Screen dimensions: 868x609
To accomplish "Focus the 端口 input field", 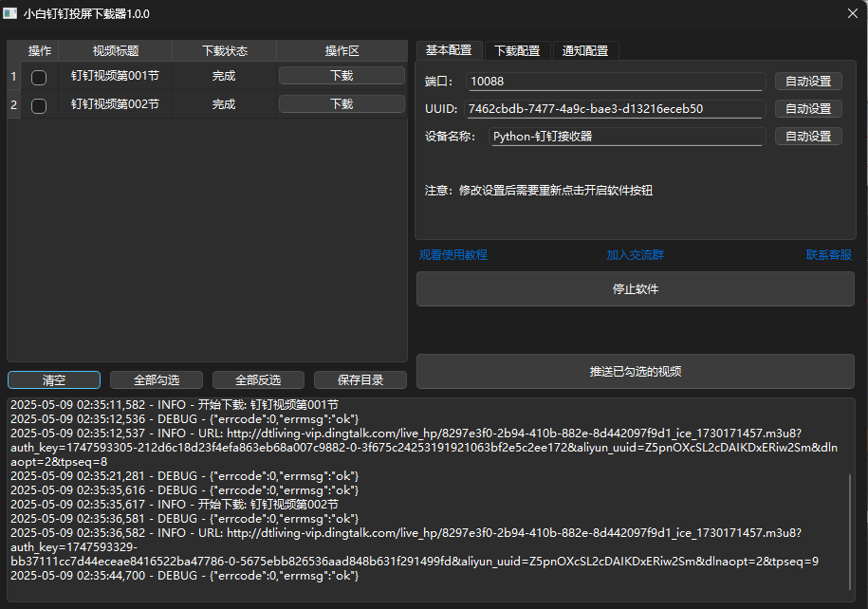I will pos(616,82).
